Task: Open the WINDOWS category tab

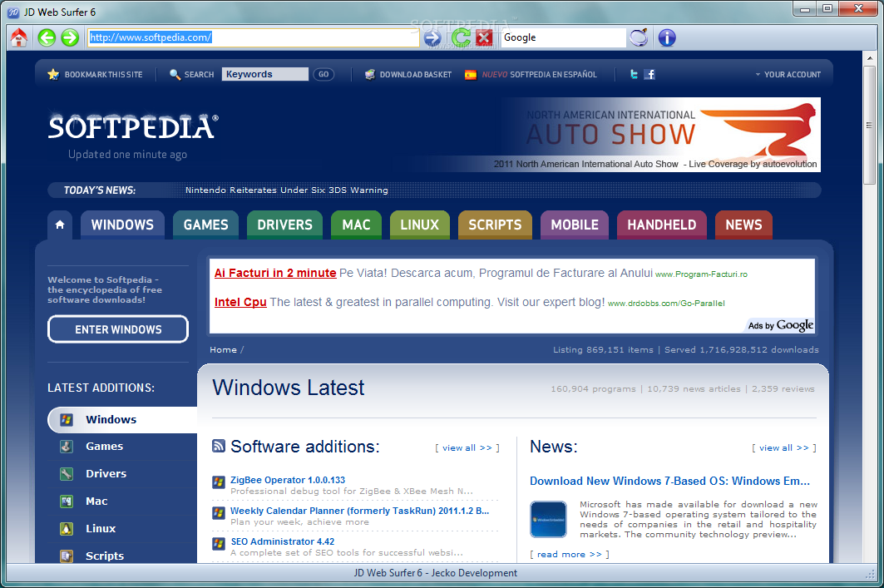Action: [122, 225]
